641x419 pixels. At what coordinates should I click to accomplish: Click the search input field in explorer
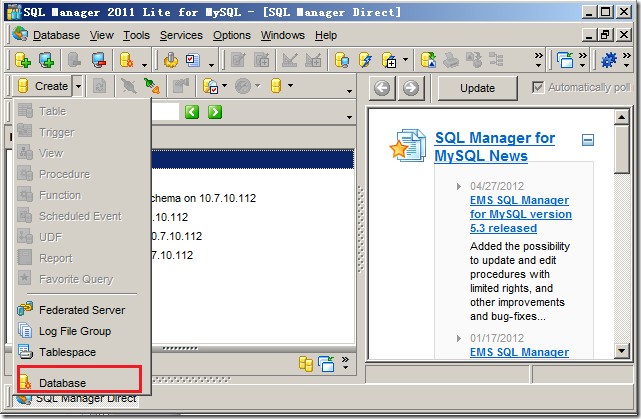coord(165,112)
